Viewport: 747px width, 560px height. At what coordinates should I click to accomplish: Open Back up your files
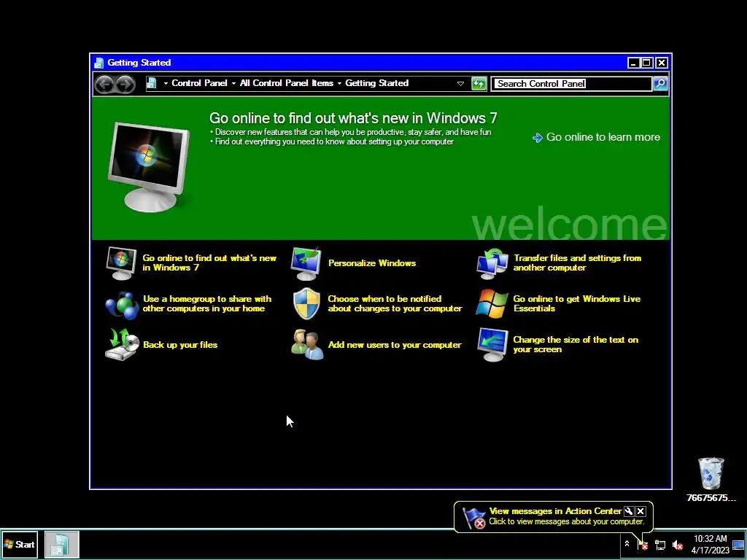pos(180,345)
